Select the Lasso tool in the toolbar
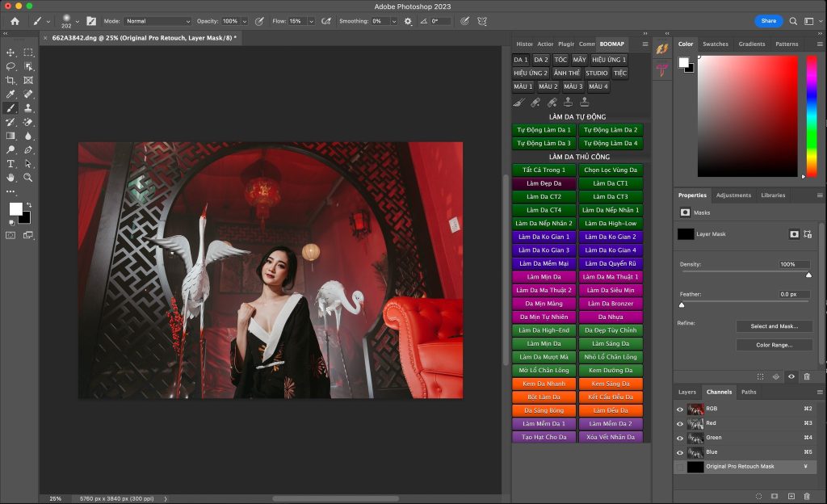The image size is (827, 504). coord(10,65)
